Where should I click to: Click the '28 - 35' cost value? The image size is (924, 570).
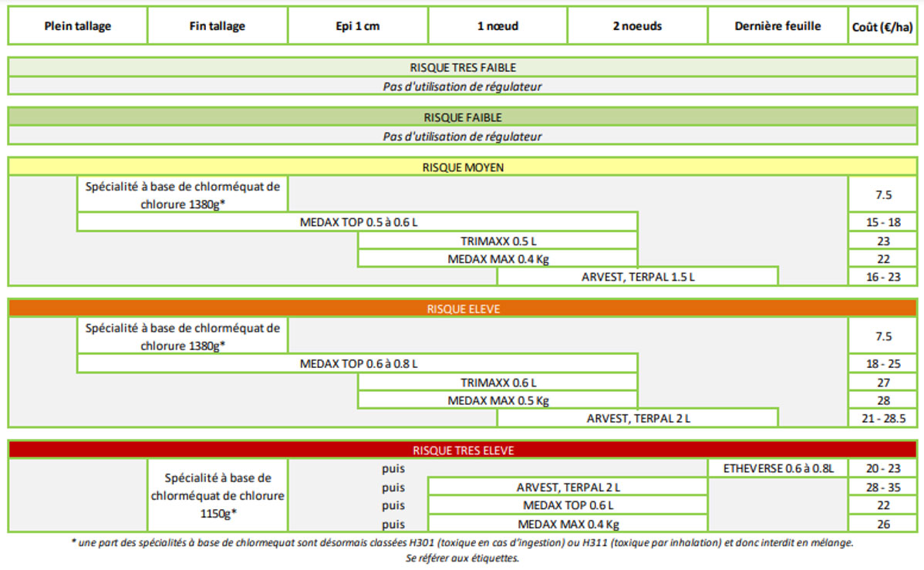[x=883, y=487]
